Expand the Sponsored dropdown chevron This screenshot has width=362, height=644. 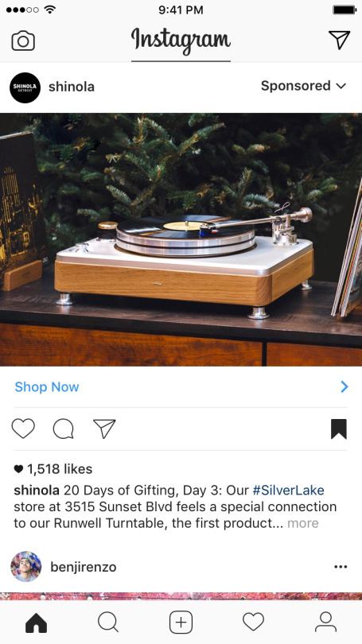(341, 86)
